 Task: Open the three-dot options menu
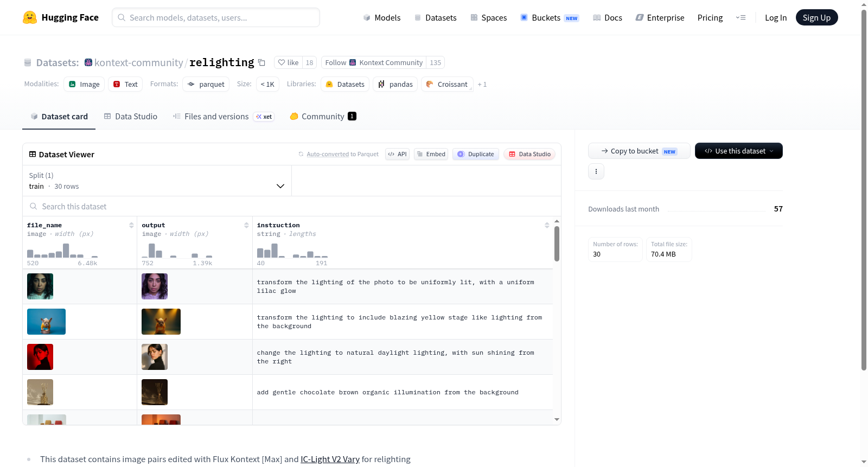(596, 171)
